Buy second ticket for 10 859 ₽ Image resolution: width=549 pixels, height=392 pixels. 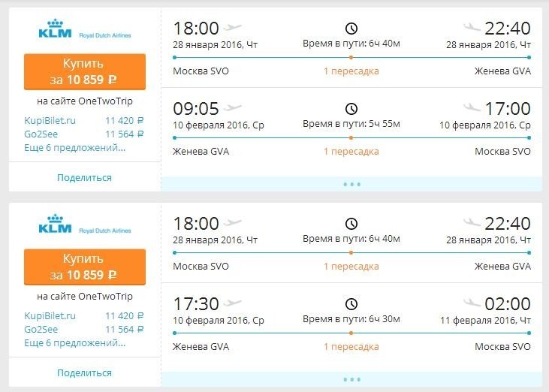coord(85,267)
